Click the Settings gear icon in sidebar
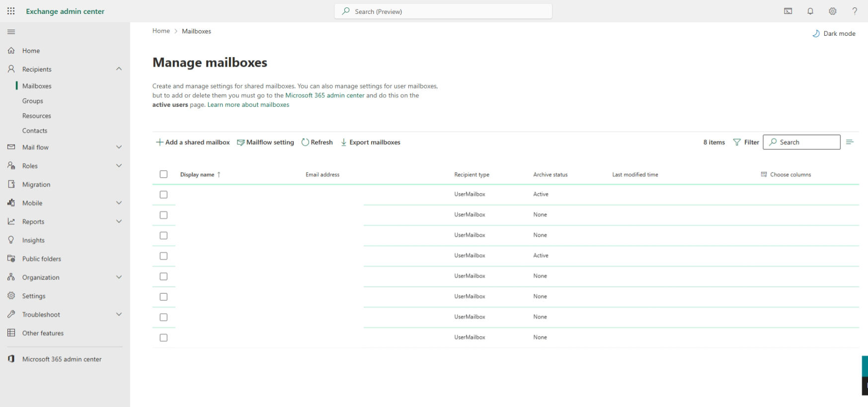868x407 pixels. 11,296
